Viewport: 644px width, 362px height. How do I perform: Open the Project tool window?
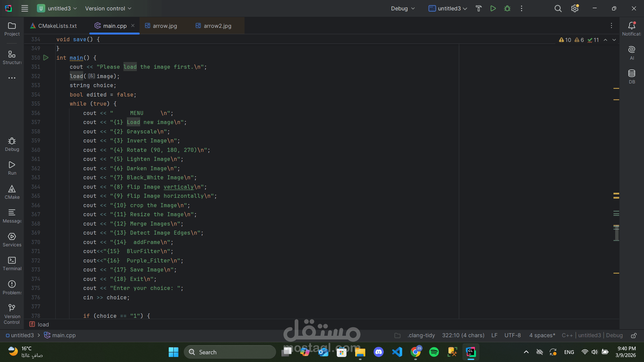[12, 29]
